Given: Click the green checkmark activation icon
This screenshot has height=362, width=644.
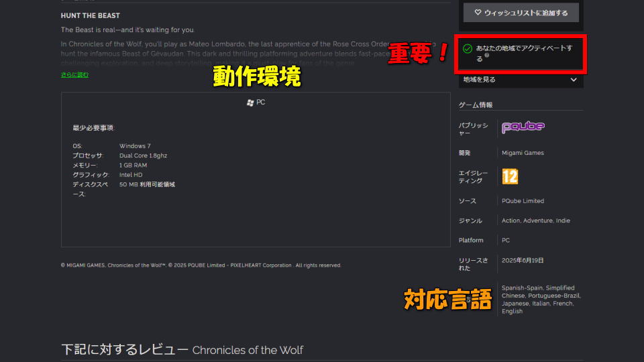Looking at the screenshot, I should point(468,48).
